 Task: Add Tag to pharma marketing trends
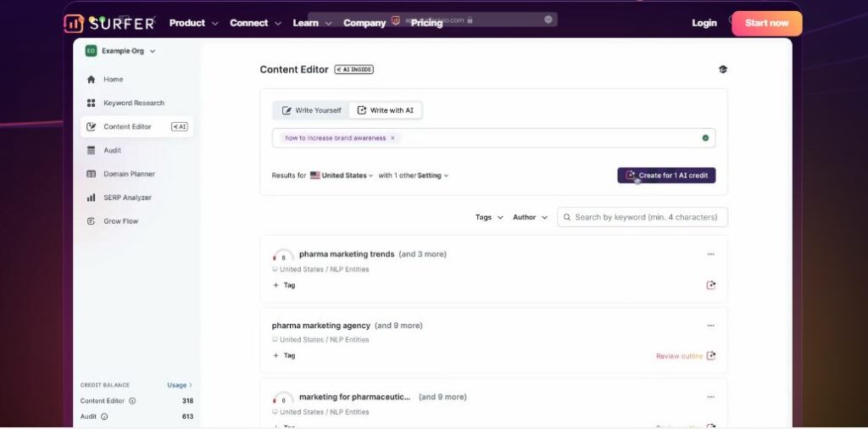pos(284,286)
